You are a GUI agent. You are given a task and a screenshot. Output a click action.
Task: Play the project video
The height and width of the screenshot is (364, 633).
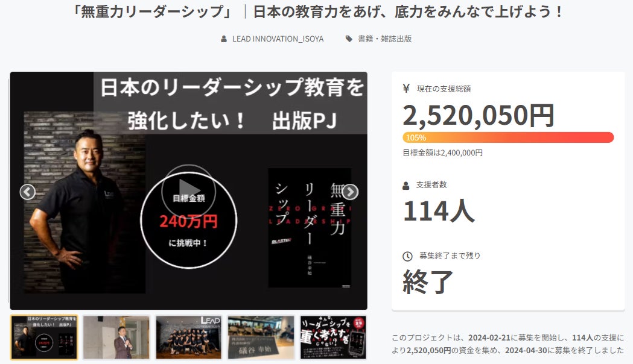click(188, 191)
